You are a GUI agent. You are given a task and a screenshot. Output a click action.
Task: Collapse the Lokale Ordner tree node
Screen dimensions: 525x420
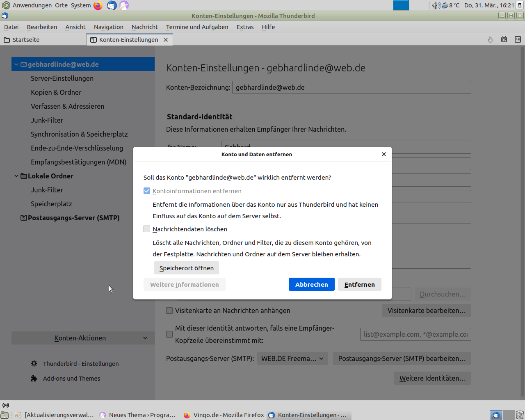pos(16,176)
